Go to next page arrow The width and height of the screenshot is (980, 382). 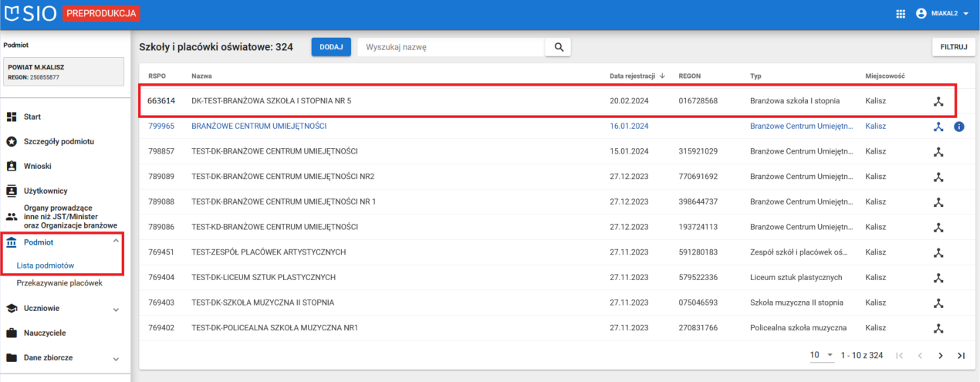click(x=940, y=356)
